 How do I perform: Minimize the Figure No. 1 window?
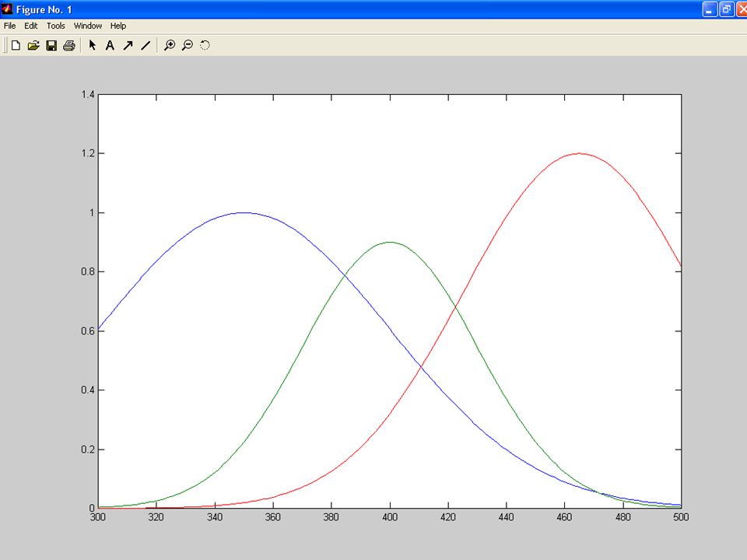coord(710,9)
